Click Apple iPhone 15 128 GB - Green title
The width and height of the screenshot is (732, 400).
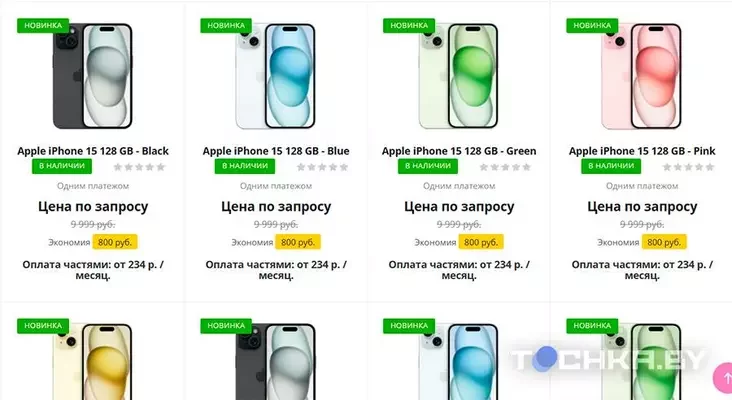[x=459, y=151]
